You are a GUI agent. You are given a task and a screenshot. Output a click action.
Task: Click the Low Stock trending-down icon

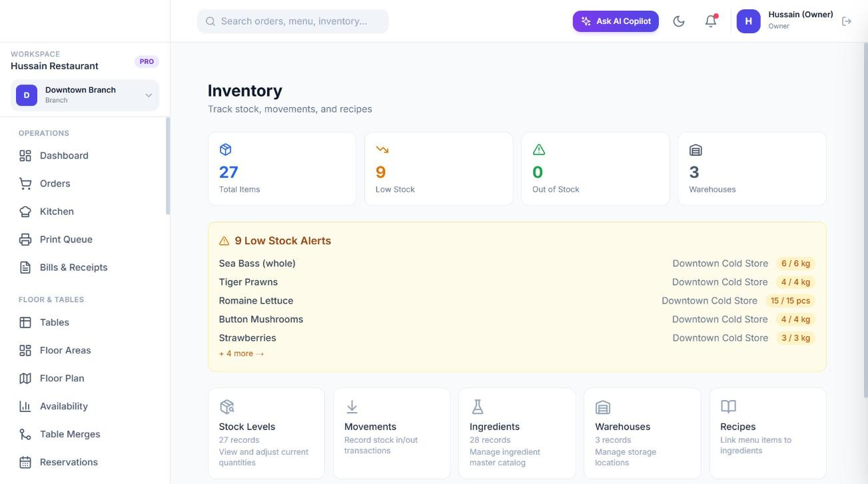382,150
